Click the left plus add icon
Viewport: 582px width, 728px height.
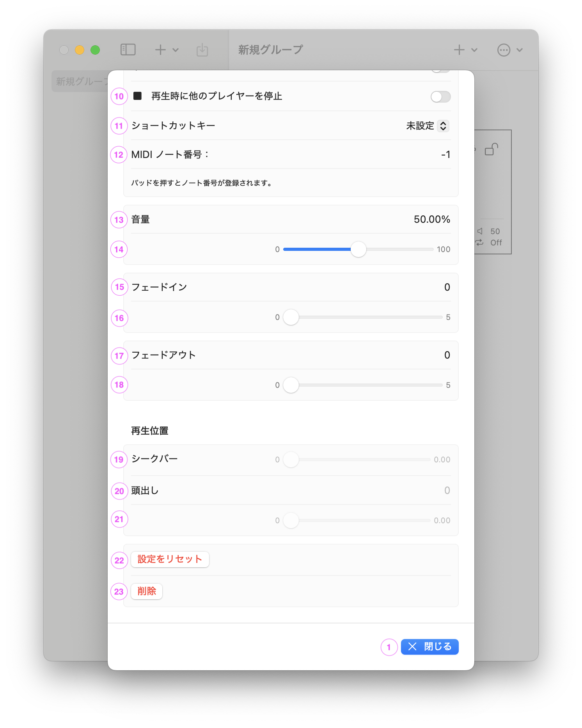pyautogui.click(x=160, y=50)
